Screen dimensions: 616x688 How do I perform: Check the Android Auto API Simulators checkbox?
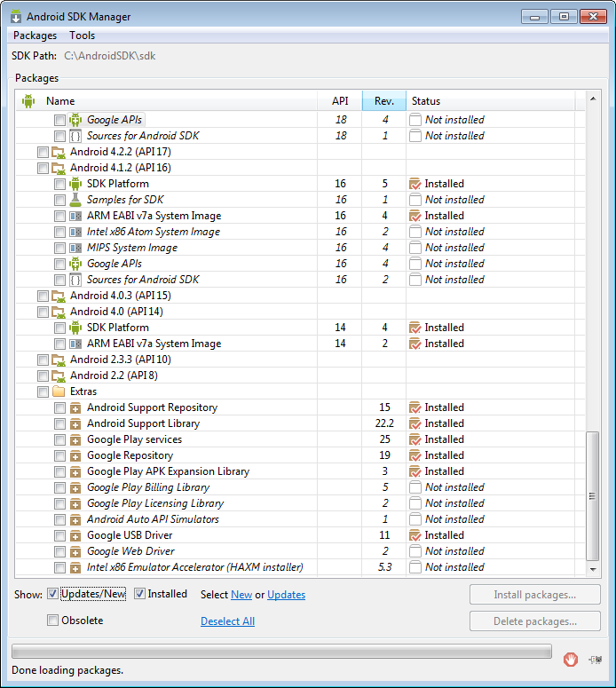tap(59, 520)
